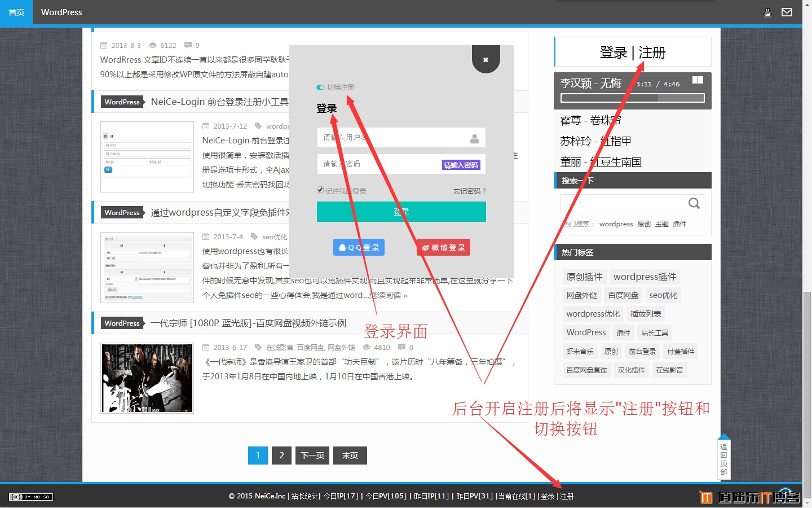Open the custom fields seo post thumbnail
This screenshot has width=812, height=508.
click(147, 268)
